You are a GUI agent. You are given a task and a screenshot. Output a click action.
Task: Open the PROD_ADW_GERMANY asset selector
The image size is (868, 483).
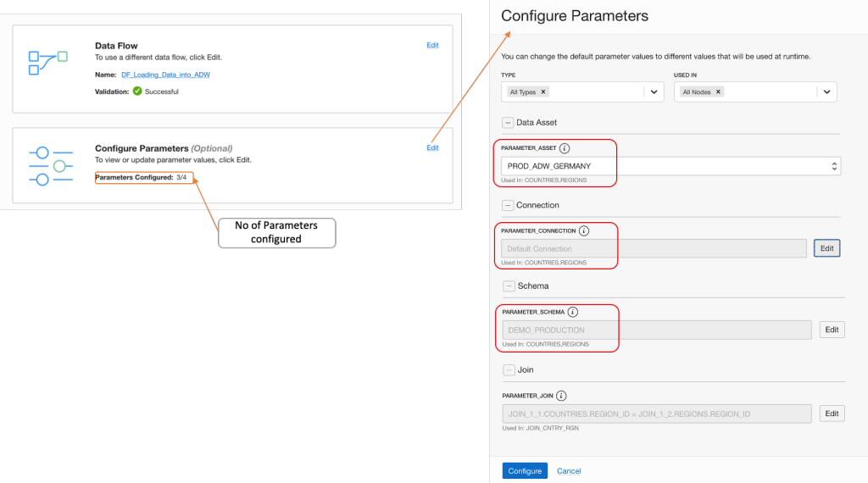click(x=670, y=166)
